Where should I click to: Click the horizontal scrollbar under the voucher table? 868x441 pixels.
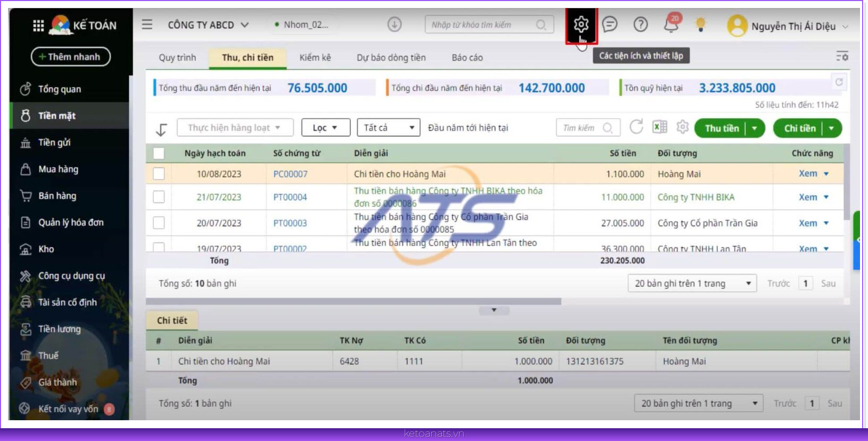pyautogui.click(x=354, y=301)
